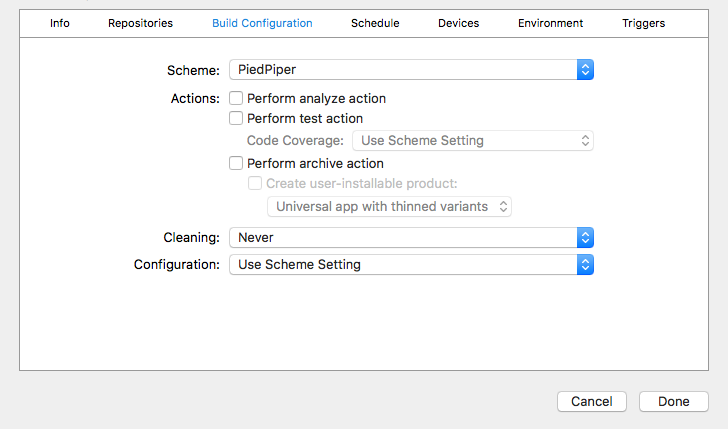
Task: Click the Cleaning popup blue arrow button
Action: coord(586,237)
